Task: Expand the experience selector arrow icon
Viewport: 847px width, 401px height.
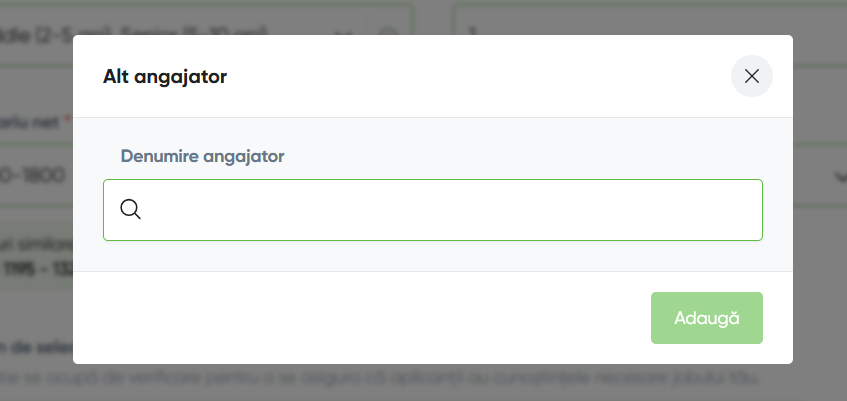Action: (389, 32)
